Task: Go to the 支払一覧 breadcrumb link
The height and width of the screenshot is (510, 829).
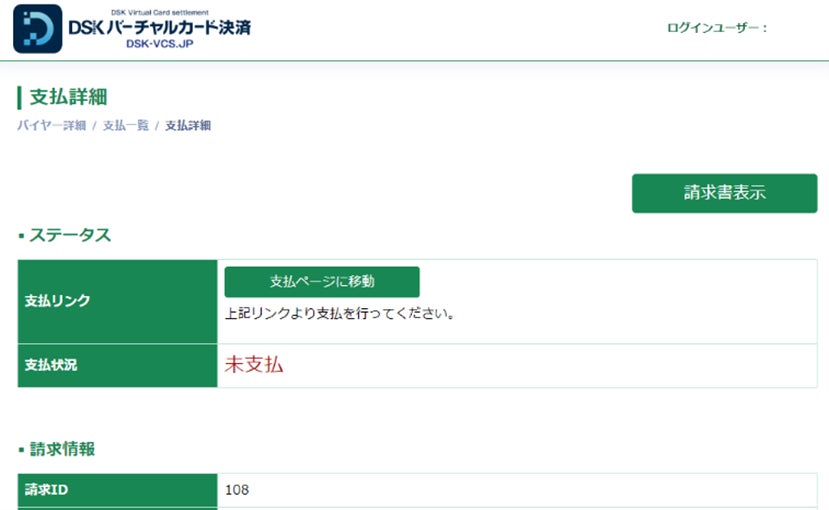Action: [125, 126]
